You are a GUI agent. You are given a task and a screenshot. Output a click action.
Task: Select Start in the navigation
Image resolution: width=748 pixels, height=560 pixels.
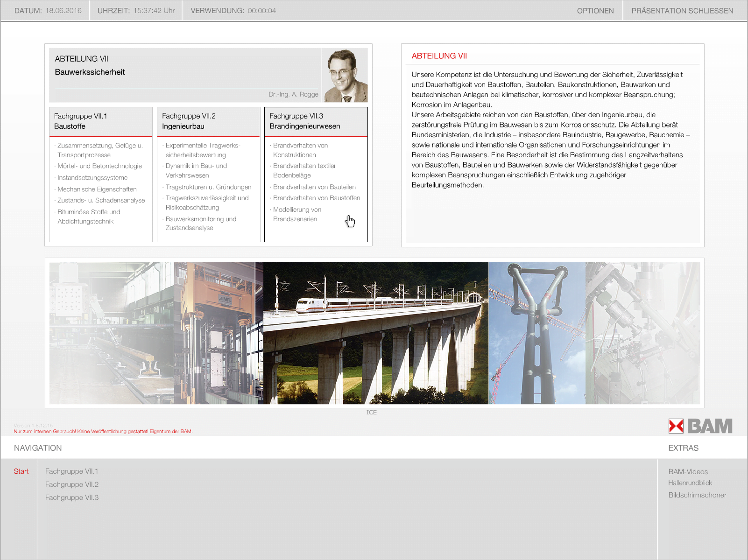tap(21, 471)
